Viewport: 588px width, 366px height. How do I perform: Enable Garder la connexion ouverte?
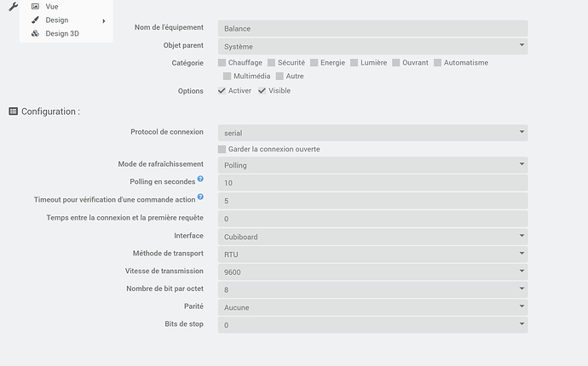[x=222, y=149]
